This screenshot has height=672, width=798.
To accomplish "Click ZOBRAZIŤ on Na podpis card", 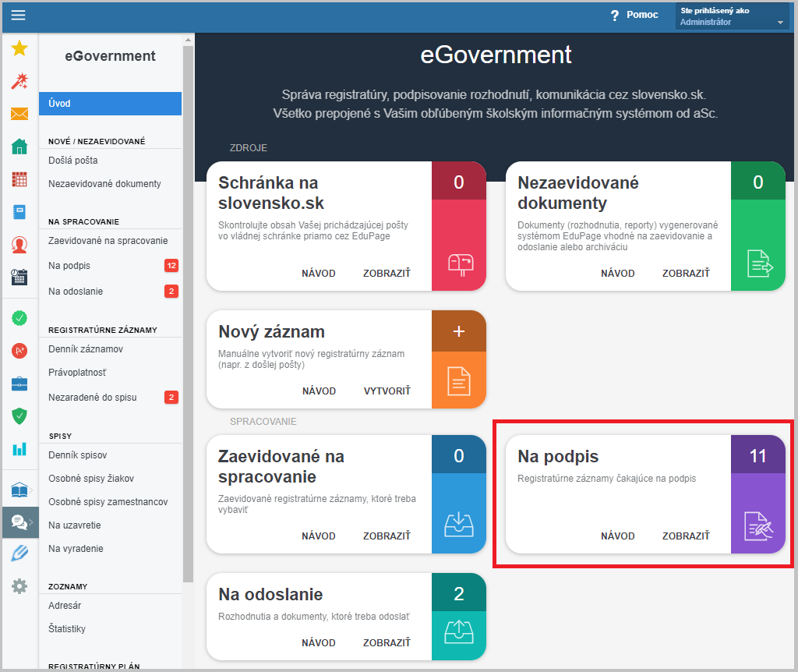I will 686,536.
